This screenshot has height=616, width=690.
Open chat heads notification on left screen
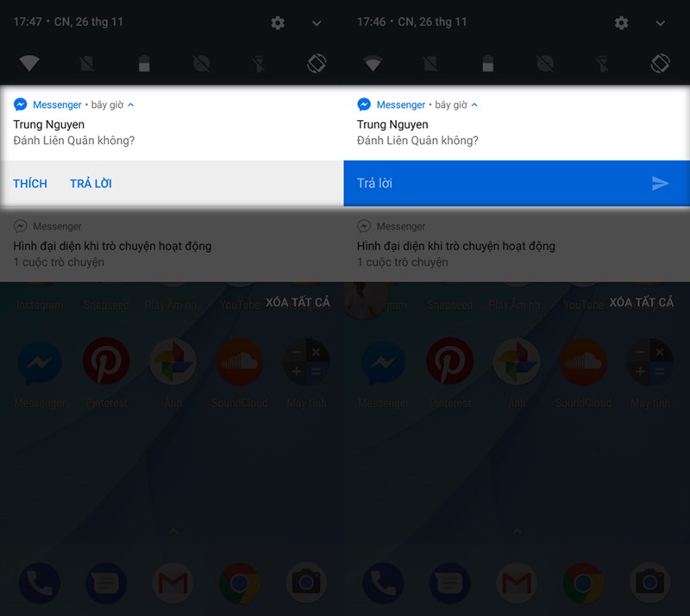click(x=172, y=244)
